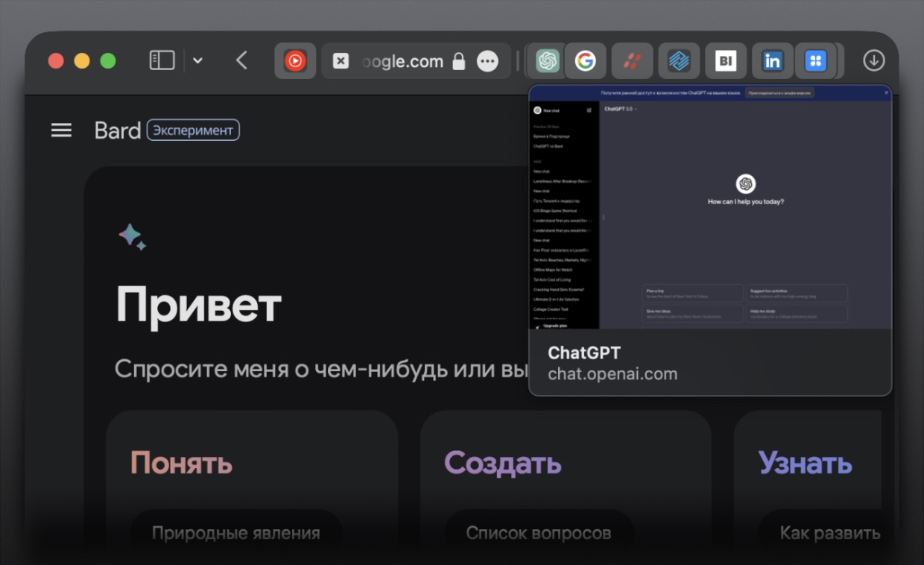Click the ChatGPT tab preview thumbnail
Screen dimensions: 924x565
[x=710, y=207]
